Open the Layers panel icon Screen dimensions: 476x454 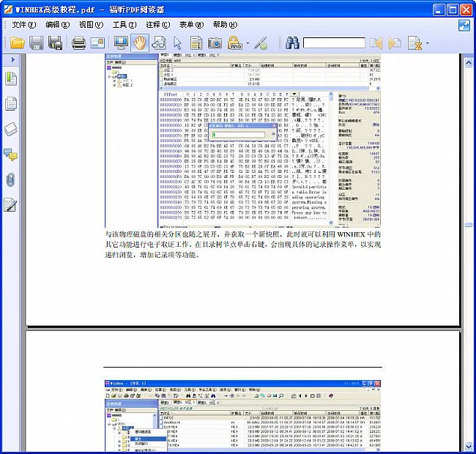coord(11,129)
